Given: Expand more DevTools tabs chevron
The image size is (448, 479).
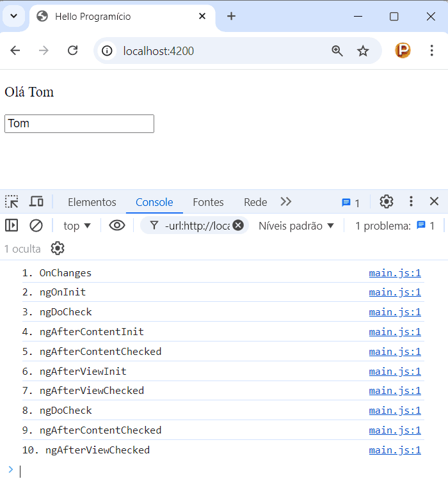Looking at the screenshot, I should point(286,202).
